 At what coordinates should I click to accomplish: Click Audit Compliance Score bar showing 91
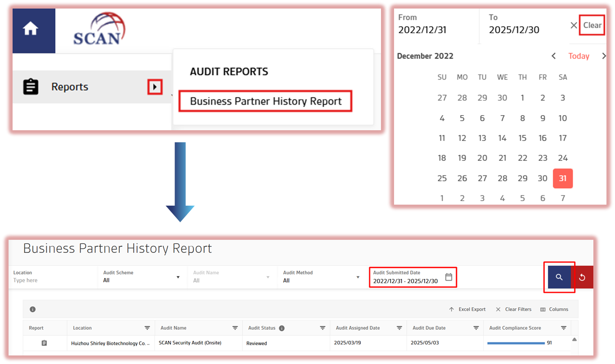[516, 343]
